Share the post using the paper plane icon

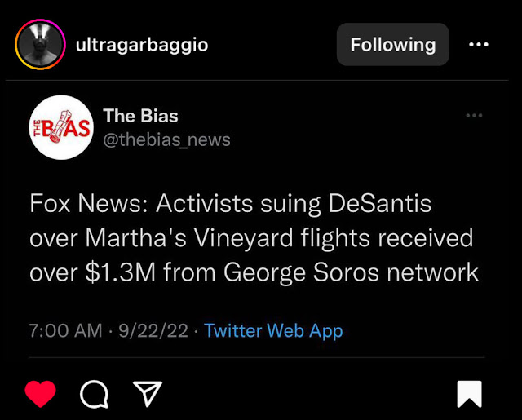tap(147, 395)
